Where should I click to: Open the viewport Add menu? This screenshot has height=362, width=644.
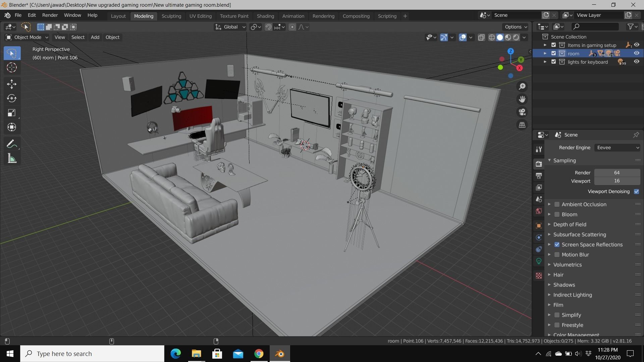point(95,37)
